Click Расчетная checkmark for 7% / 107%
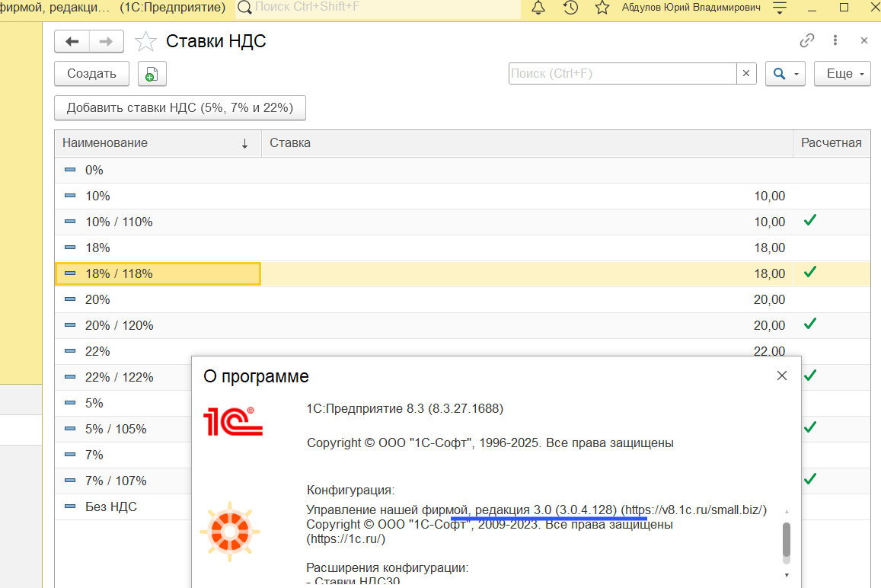The image size is (881, 588). click(809, 479)
